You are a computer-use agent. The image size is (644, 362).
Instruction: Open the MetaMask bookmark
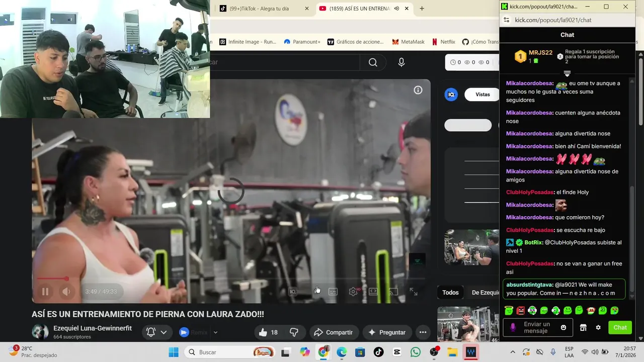tap(409, 42)
